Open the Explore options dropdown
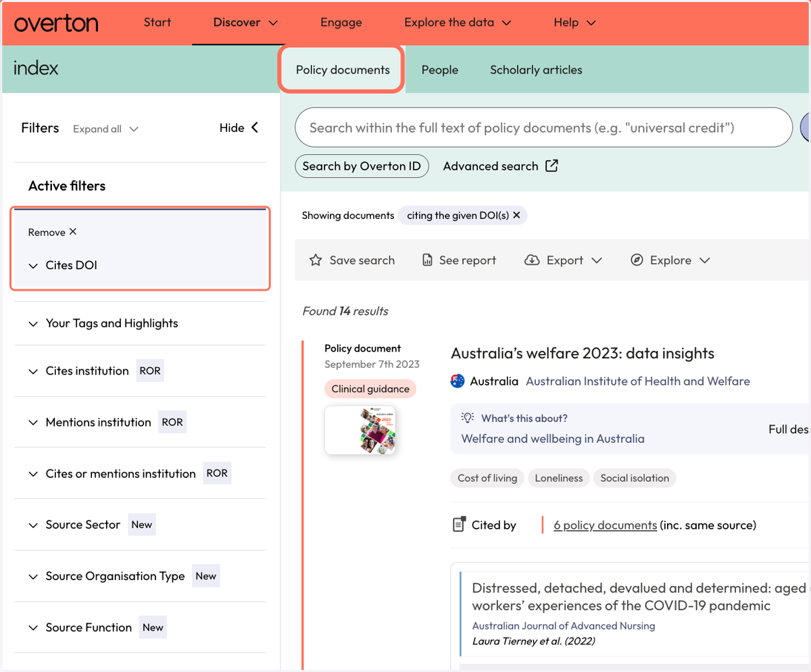This screenshot has width=811, height=672. pos(670,260)
